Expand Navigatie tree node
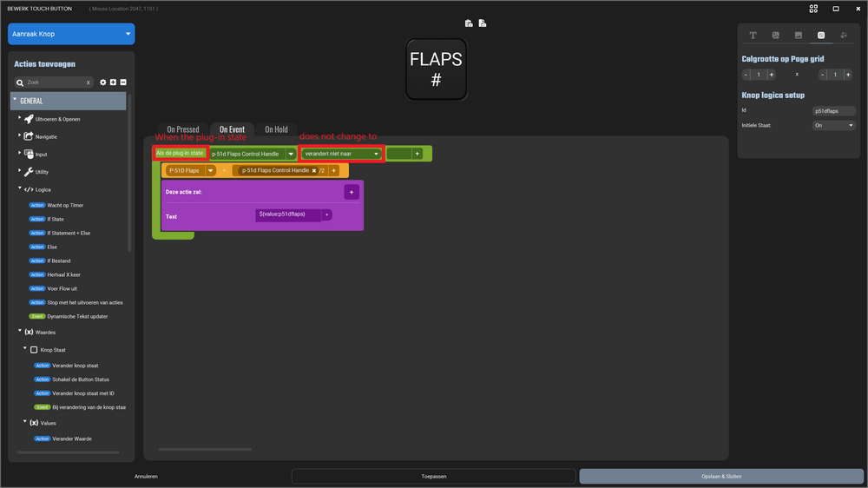868x488 pixels. click(x=19, y=135)
